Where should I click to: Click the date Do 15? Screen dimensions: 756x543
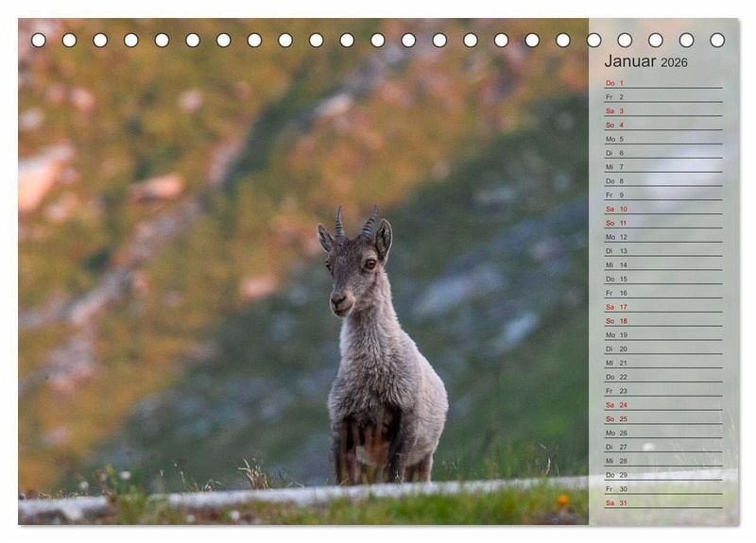click(616, 279)
